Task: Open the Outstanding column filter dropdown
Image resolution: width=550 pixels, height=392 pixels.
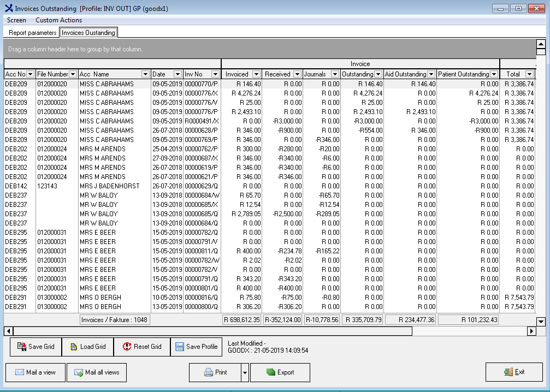Action: coord(377,74)
